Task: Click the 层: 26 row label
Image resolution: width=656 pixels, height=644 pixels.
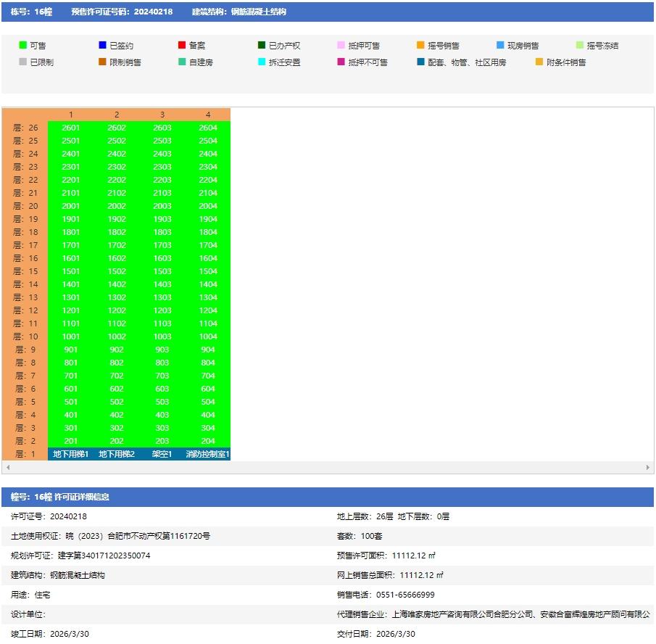Action: (25, 128)
